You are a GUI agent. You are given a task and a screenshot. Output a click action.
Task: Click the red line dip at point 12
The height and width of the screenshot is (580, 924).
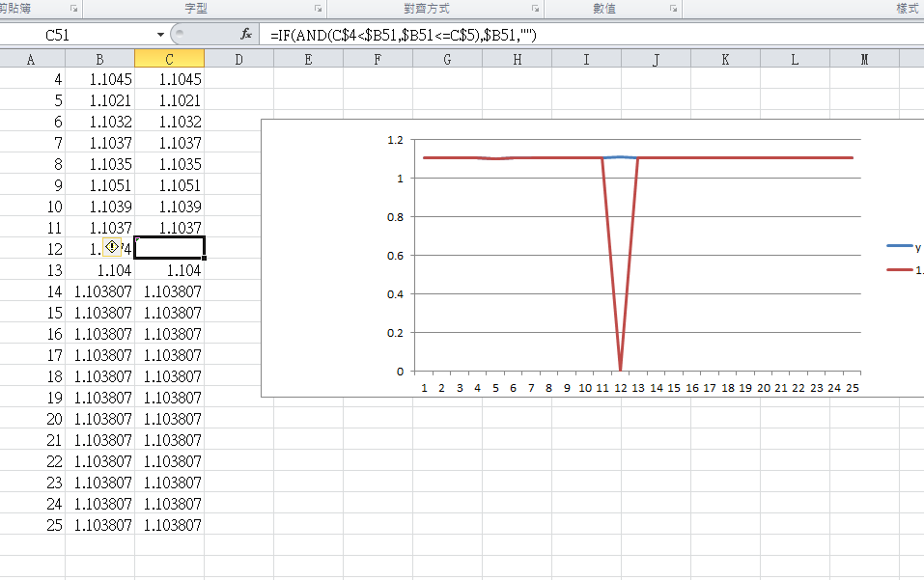pyautogui.click(x=621, y=369)
